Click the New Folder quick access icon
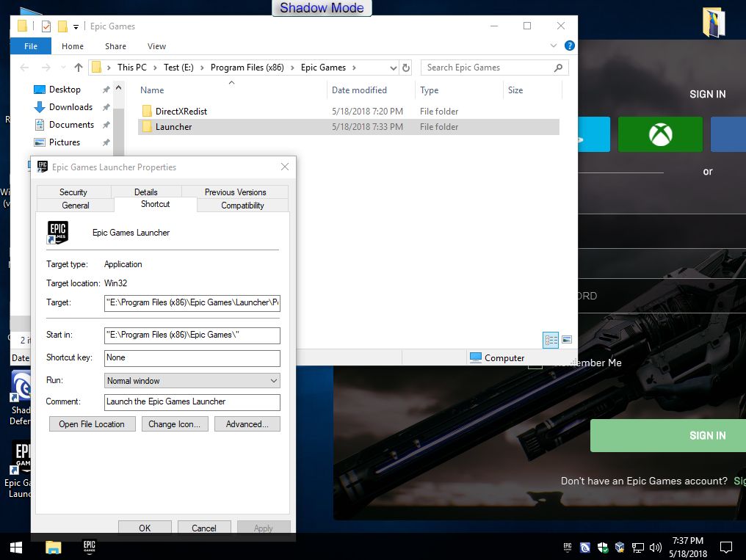Screen dimensions: 746x560 pos(62,26)
